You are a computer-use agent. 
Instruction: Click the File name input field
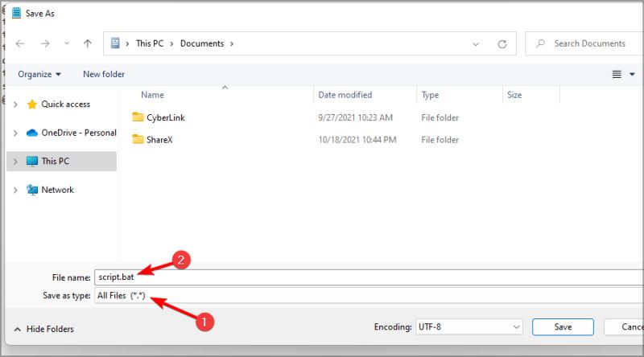click(369, 277)
